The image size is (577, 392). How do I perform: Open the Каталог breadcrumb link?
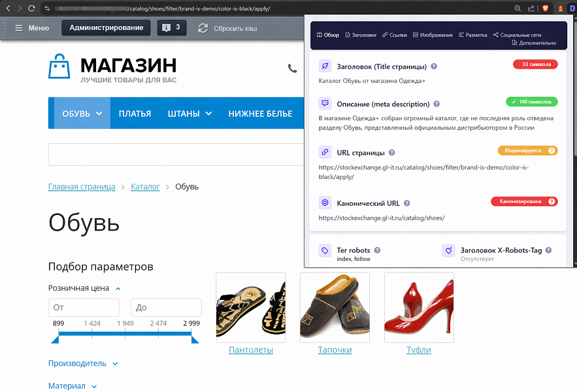(145, 187)
